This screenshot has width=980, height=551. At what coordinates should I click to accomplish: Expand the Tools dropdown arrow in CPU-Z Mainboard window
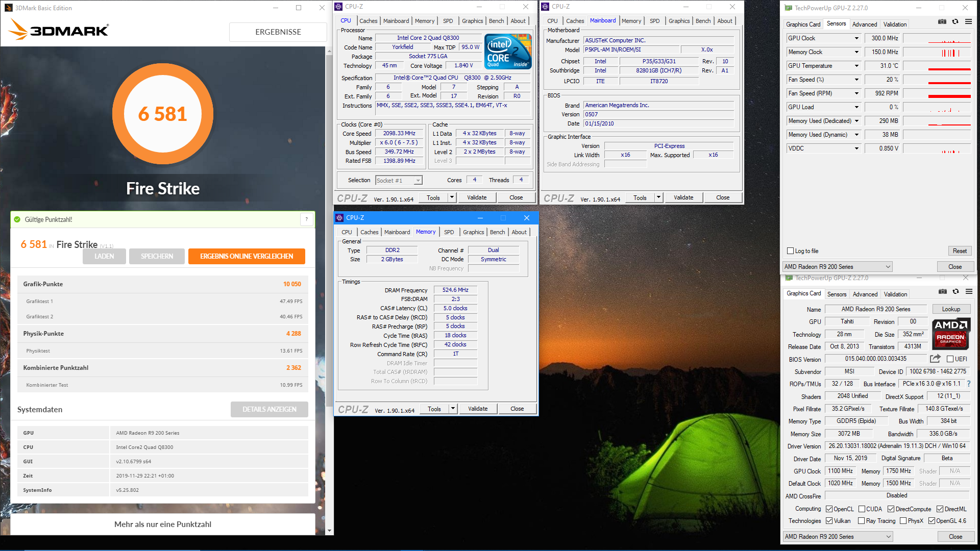[658, 197]
